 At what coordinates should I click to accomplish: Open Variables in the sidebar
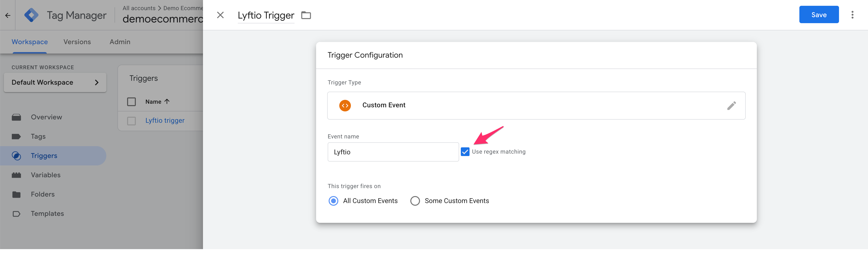click(x=45, y=175)
